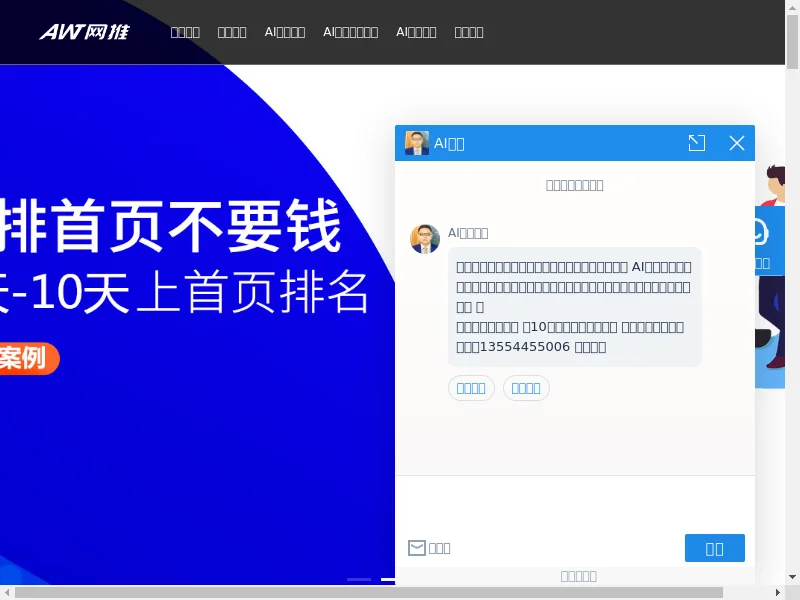Click the AW网推 logo in header
This screenshot has height=600, width=800.
pyautogui.click(x=84, y=32)
